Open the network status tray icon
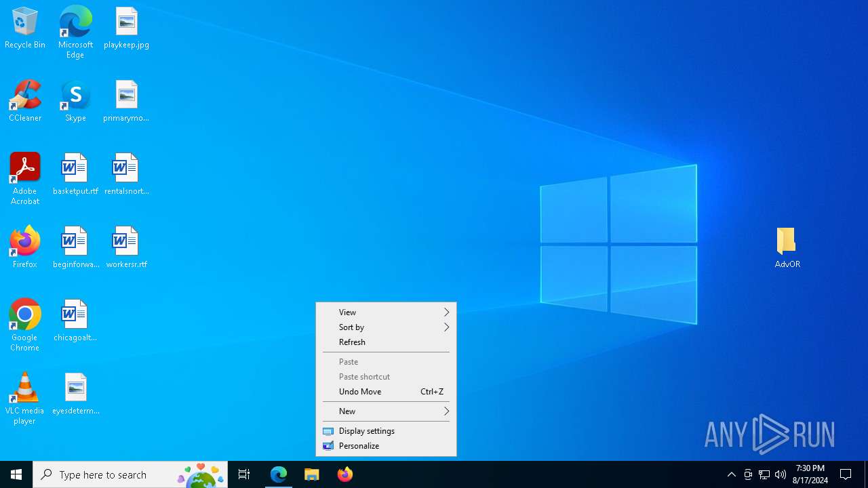This screenshot has width=868, height=488. (x=764, y=474)
